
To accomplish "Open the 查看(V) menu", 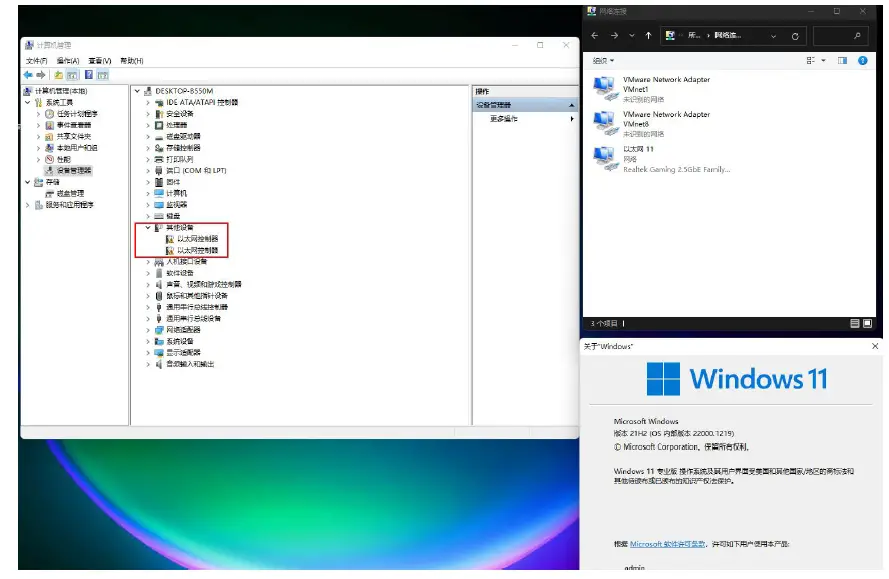I will (x=99, y=61).
